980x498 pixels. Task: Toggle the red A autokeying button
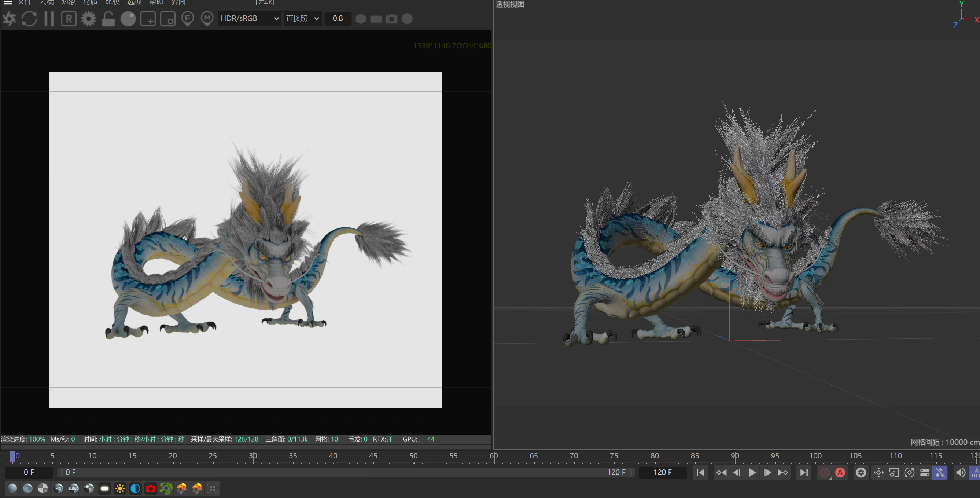(x=840, y=473)
